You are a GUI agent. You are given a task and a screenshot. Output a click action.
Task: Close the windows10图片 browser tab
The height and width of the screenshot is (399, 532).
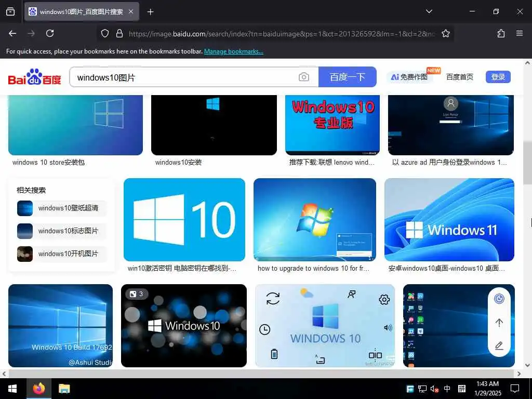click(131, 11)
